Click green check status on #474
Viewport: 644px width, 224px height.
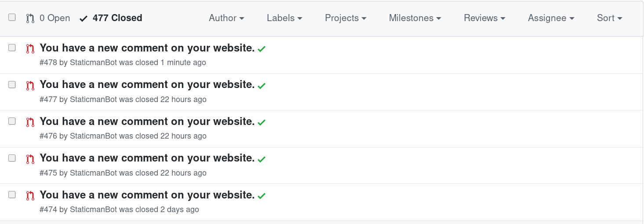[262, 196]
